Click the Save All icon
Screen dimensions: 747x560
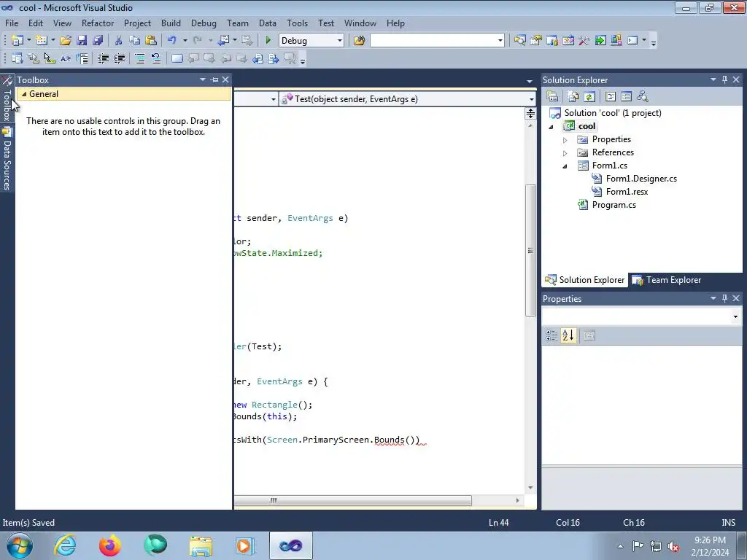tap(98, 41)
